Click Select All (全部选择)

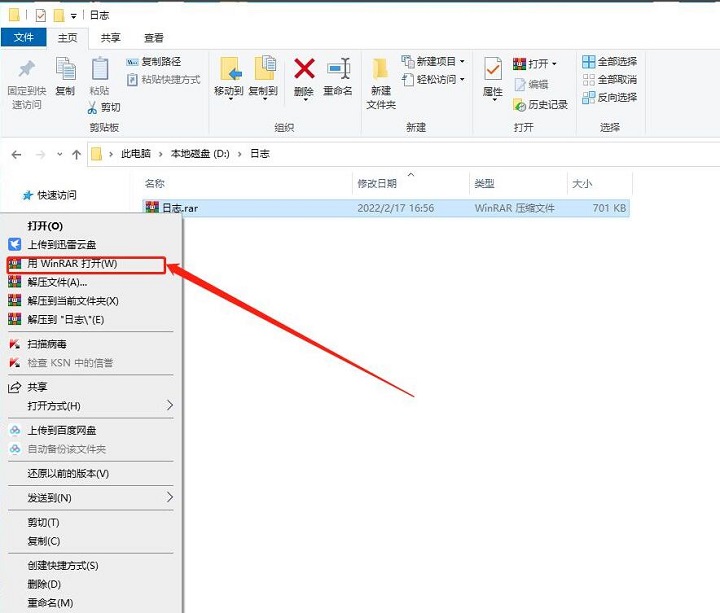point(609,62)
